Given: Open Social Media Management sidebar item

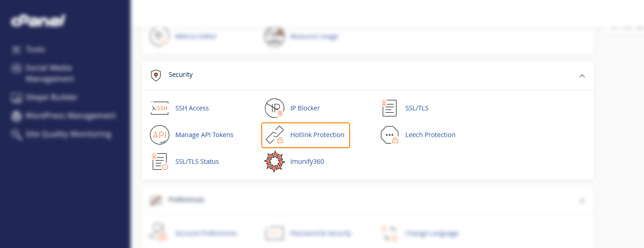Looking at the screenshot, I should click(x=49, y=73).
